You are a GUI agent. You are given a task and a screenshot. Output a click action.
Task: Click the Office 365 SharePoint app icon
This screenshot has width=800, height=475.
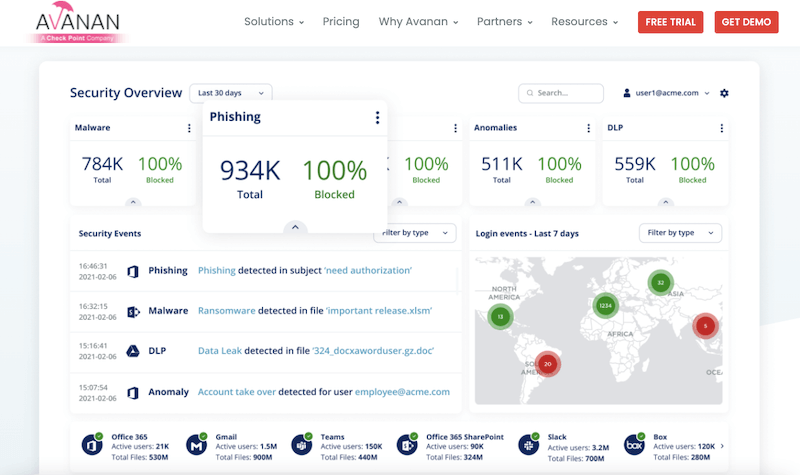coord(408,445)
